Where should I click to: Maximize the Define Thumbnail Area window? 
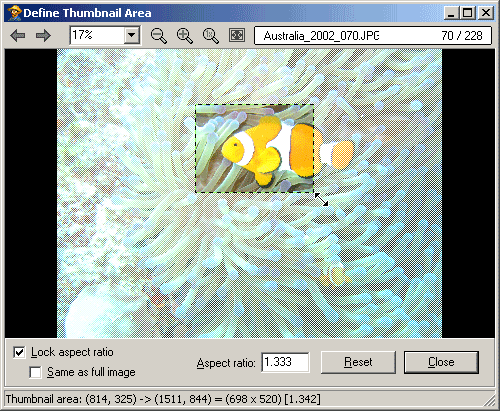pos(468,13)
